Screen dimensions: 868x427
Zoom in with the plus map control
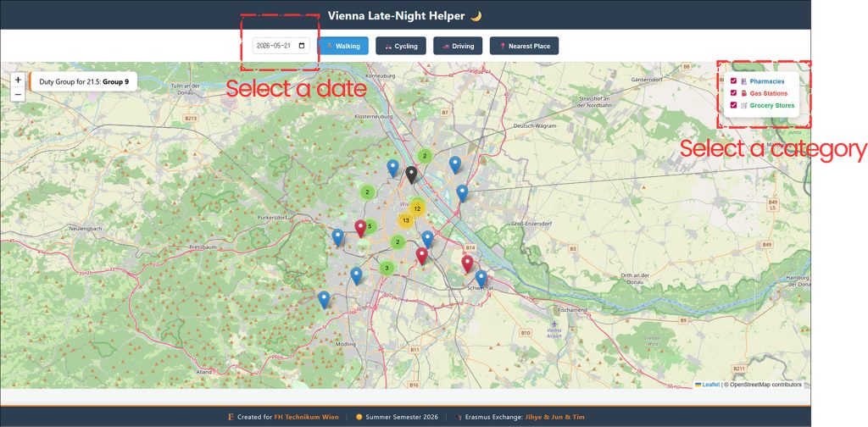18,80
